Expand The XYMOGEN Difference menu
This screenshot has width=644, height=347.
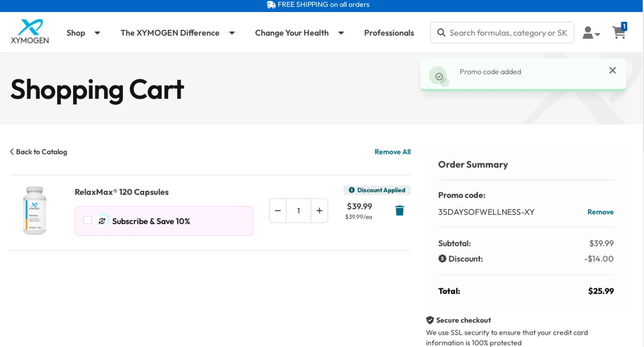[178, 33]
